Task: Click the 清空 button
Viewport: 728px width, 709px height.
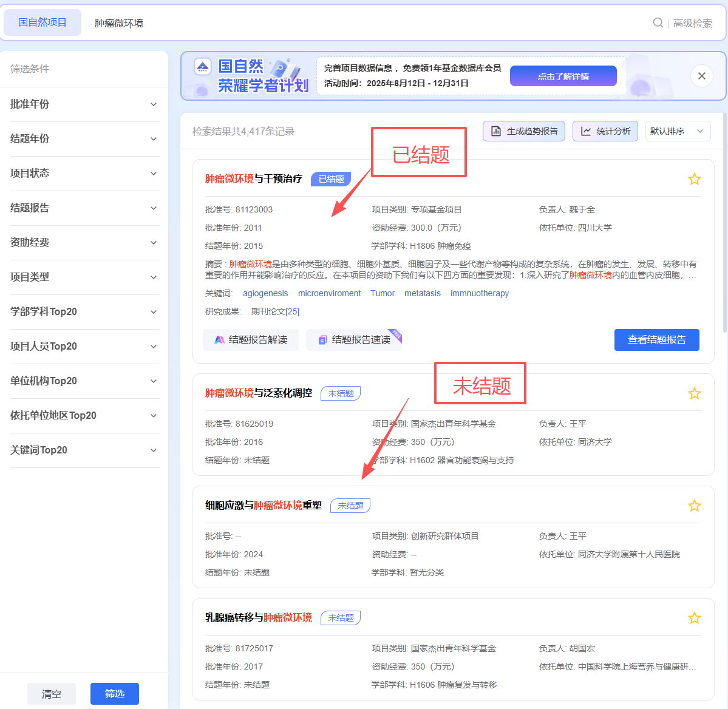Action: click(52, 694)
